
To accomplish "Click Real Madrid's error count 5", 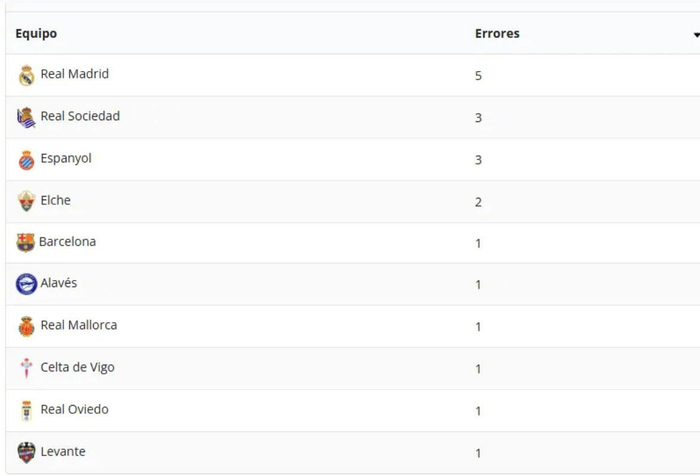I will pyautogui.click(x=479, y=76).
